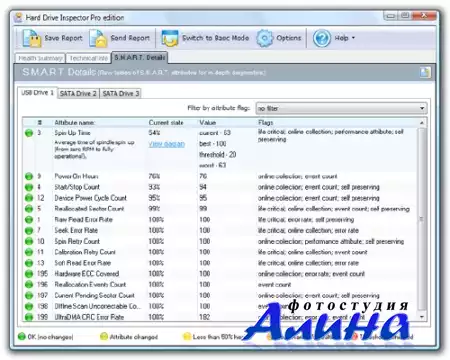Image resolution: width=450 pixels, height=360 pixels.
Task: Click the Save Report icon
Action: 31,38
